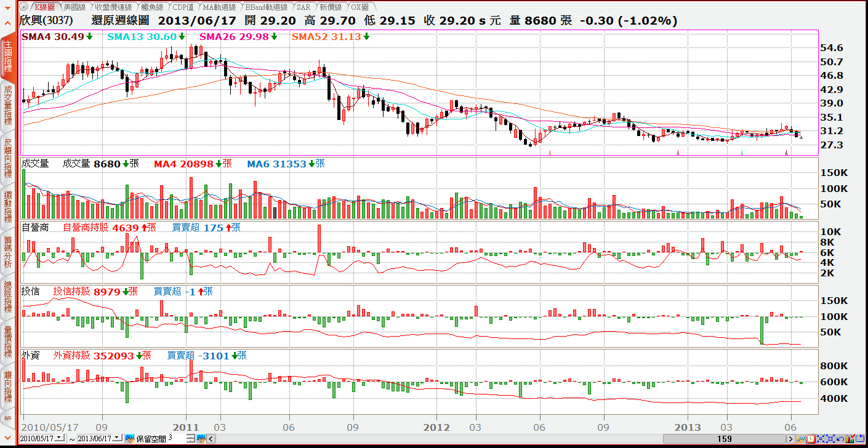Switch to the 新價線 tab
This screenshot has height=448, width=868.
pos(330,7)
